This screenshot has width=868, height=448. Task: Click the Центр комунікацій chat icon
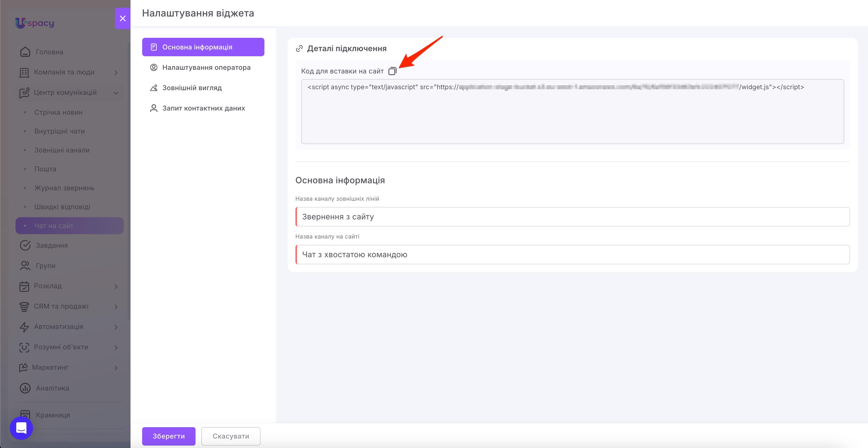[24, 93]
